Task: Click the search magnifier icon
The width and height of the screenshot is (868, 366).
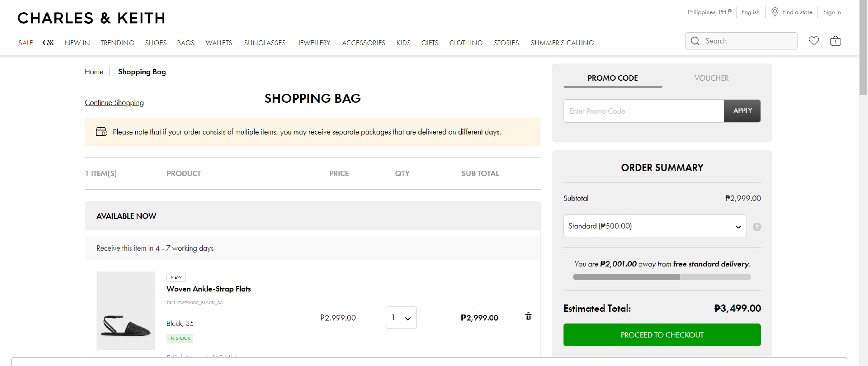Action: 695,41
